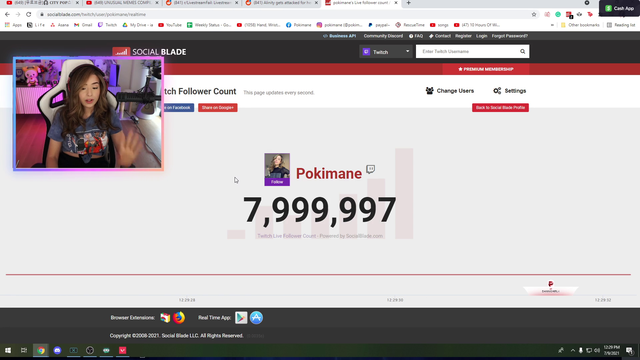This screenshot has height=360, width=640.
Task: Open the Windows Start menu
Action: point(8,350)
